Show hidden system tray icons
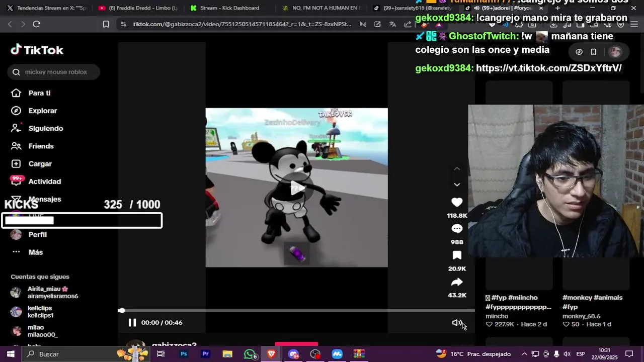Image resolution: width=644 pixels, height=362 pixels. (524, 354)
